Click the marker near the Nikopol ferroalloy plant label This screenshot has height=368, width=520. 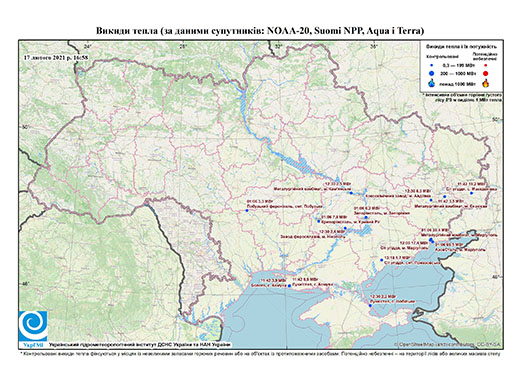(345, 228)
